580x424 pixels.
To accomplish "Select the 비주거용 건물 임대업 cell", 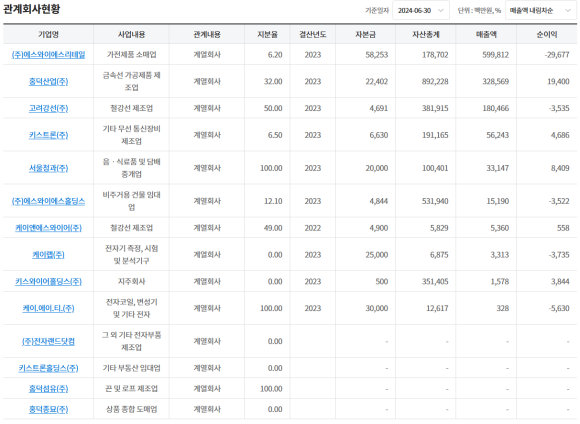I will click(131, 201).
